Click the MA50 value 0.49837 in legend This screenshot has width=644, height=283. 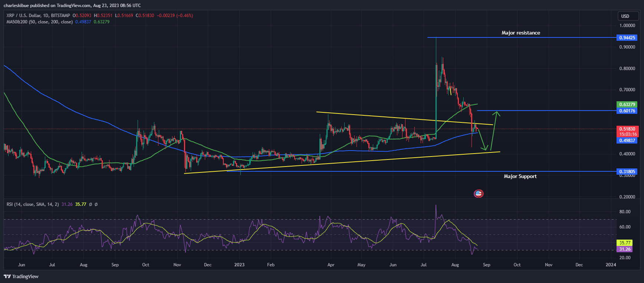pos(83,22)
